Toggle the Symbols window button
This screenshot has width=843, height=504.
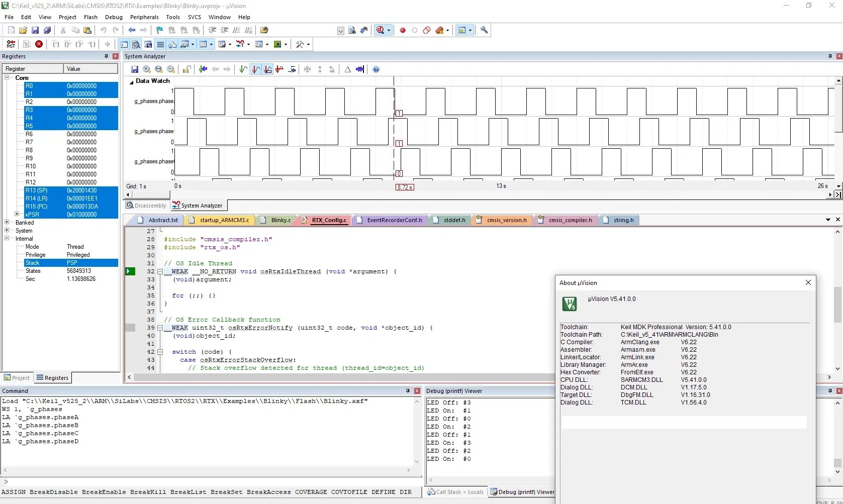148,44
